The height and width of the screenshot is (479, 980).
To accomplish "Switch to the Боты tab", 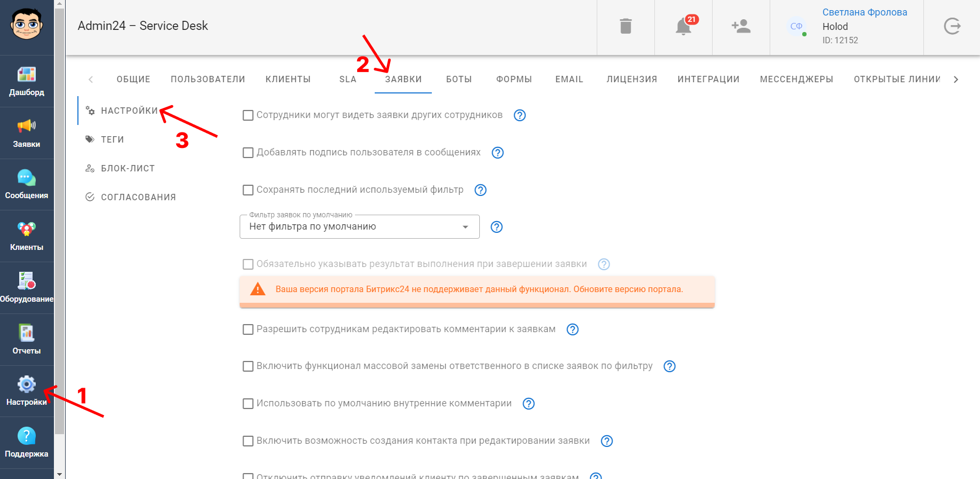I will pos(459,80).
